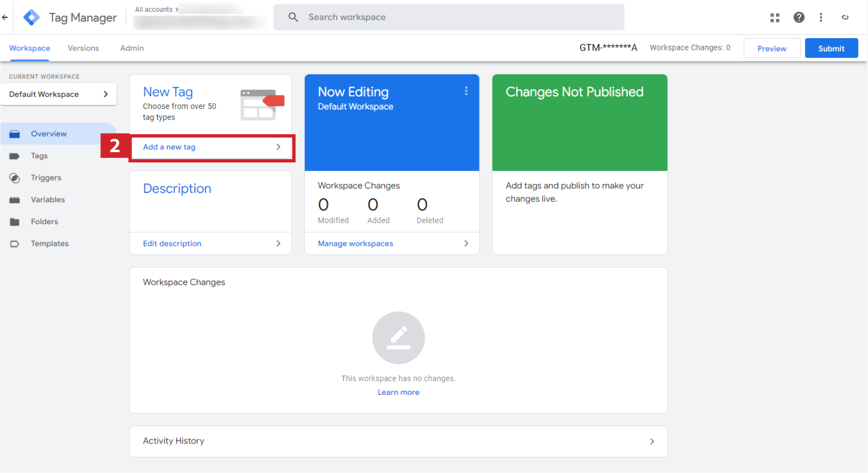
Task: Switch to the Workspace tab
Action: click(29, 48)
